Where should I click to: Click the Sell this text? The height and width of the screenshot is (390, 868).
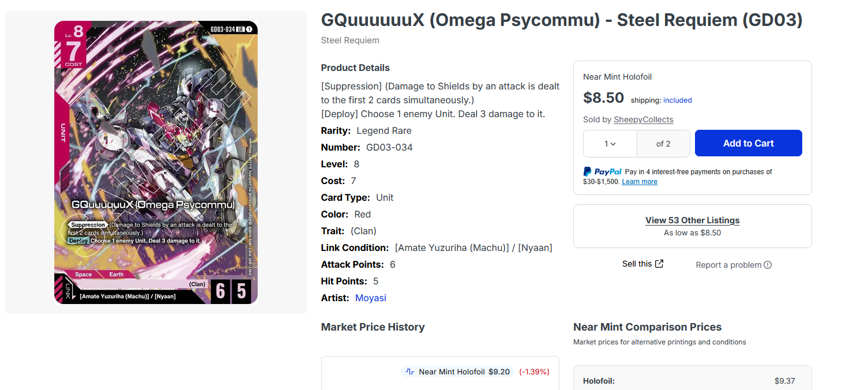click(x=637, y=264)
